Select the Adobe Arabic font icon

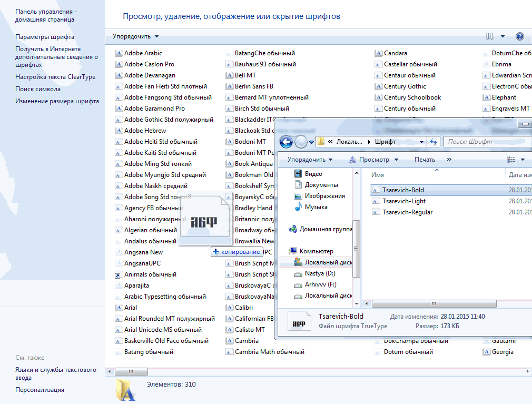(119, 53)
